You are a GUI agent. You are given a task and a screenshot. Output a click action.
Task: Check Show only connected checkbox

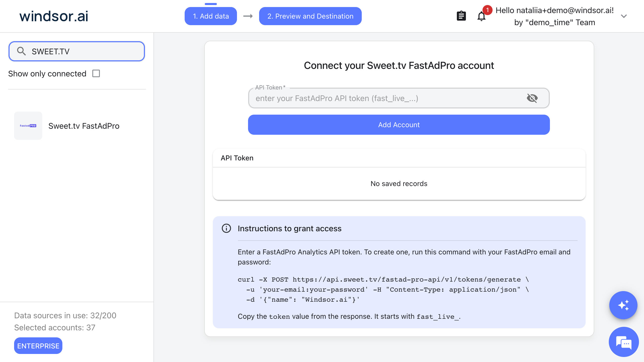coord(96,74)
